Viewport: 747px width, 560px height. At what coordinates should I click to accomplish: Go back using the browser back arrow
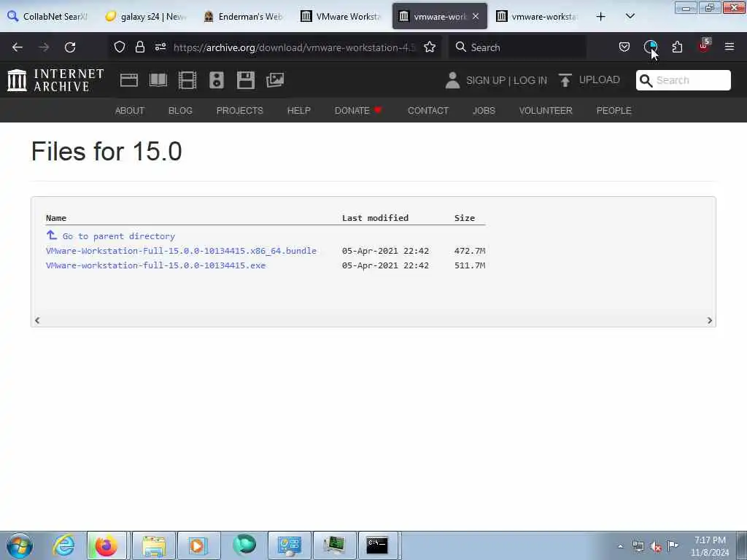(x=18, y=47)
